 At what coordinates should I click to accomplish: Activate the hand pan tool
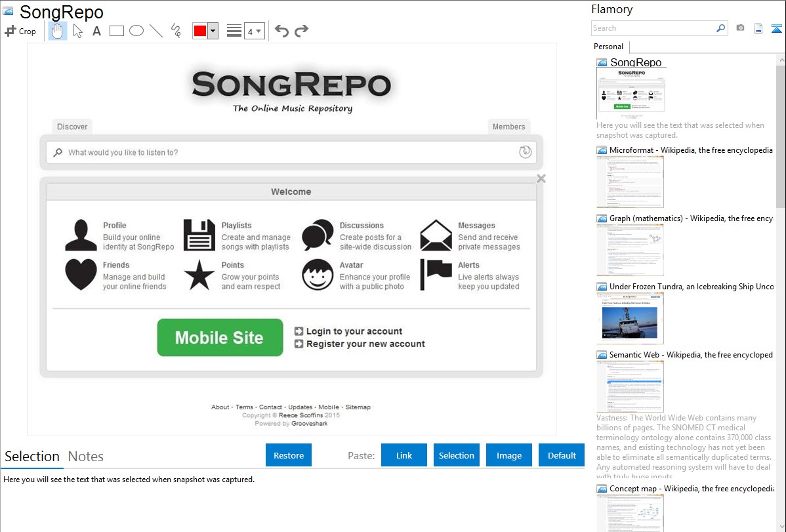58,31
